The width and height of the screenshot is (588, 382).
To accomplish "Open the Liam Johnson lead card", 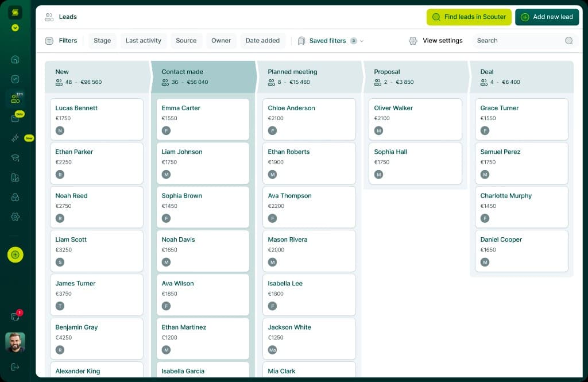I will [x=203, y=163].
